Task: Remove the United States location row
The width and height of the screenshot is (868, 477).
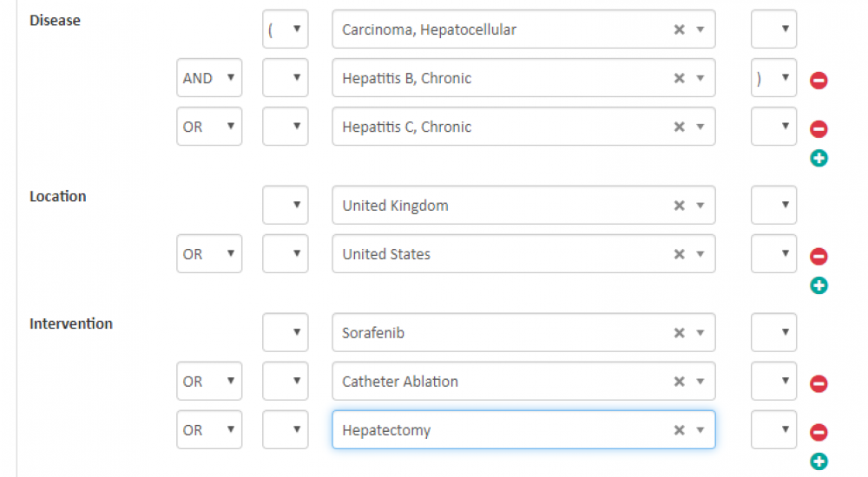Action: tap(819, 257)
